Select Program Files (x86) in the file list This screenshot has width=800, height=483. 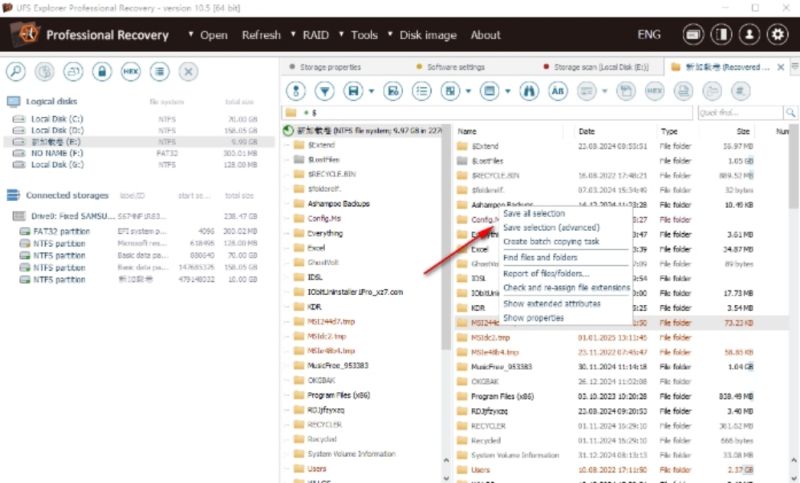click(x=502, y=396)
